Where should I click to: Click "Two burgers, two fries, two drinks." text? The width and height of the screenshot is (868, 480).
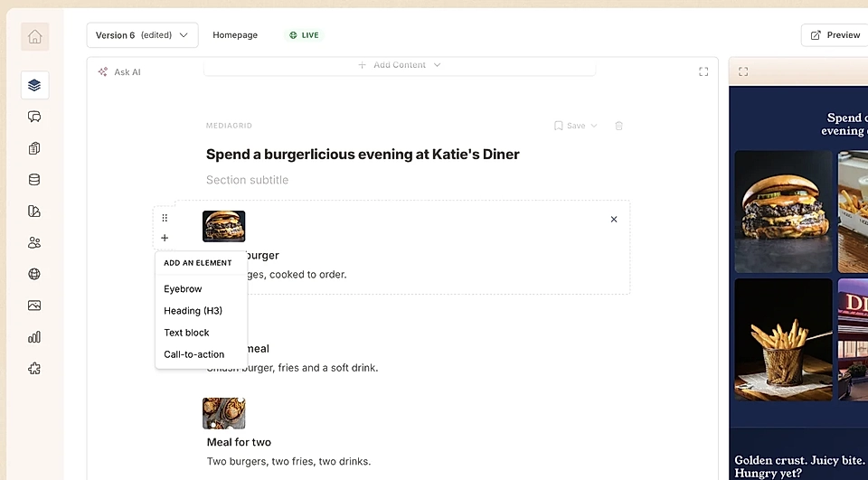point(289,461)
